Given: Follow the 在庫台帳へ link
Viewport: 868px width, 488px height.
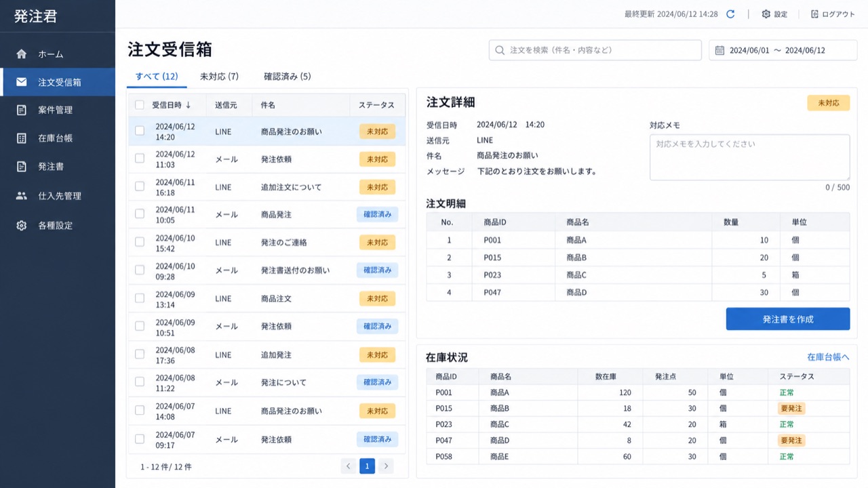Looking at the screenshot, I should click(828, 357).
